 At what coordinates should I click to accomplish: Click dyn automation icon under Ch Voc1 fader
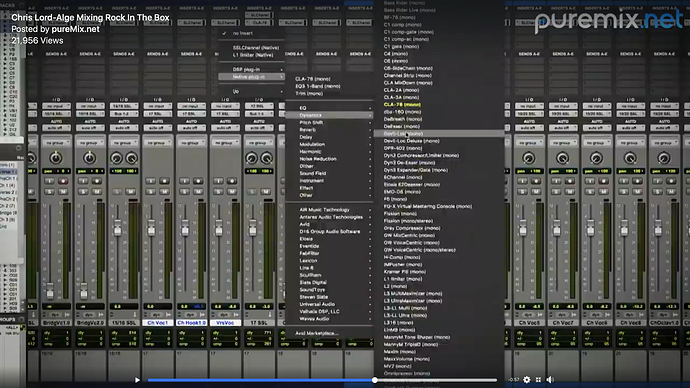point(156,315)
